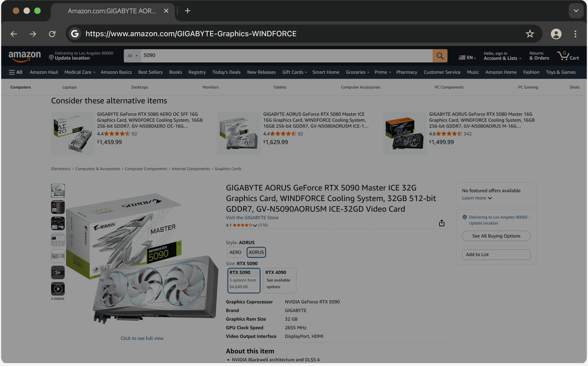Click the orange search magnifier button
588x366 pixels.
click(440, 56)
